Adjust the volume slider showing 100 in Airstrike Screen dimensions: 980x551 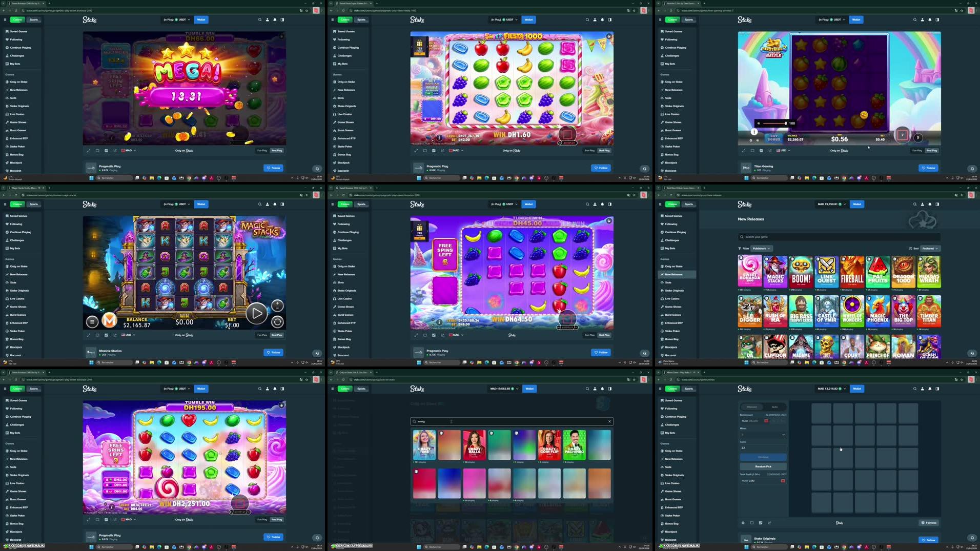[x=774, y=124]
